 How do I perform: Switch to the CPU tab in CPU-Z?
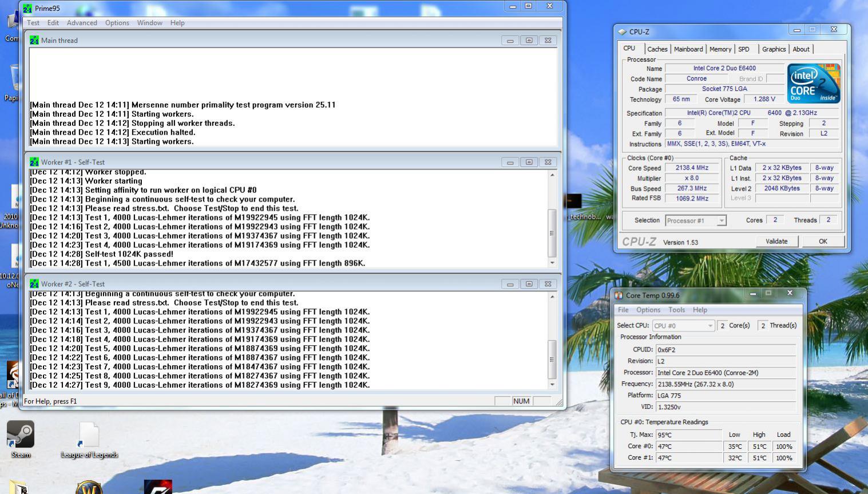(629, 49)
